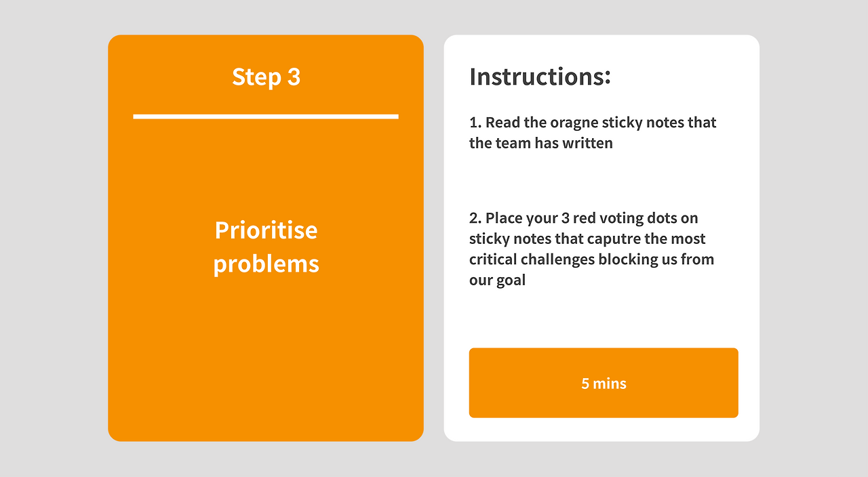The width and height of the screenshot is (868, 477).
Task: Click the orange 5 mins timer button
Action: [x=604, y=383]
